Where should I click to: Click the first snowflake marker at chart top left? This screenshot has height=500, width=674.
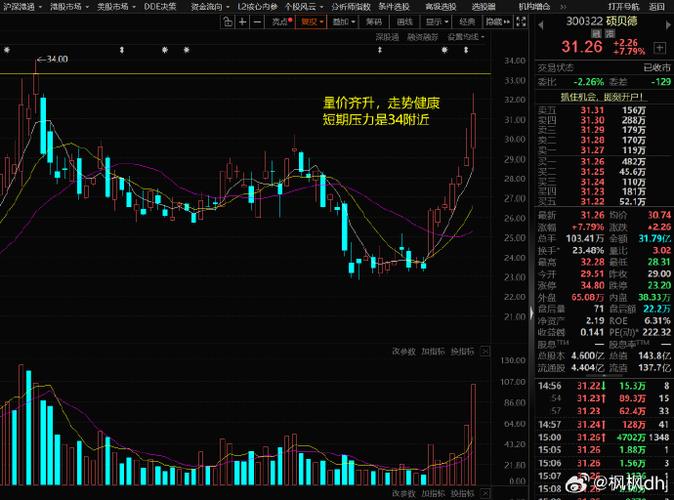(7, 50)
